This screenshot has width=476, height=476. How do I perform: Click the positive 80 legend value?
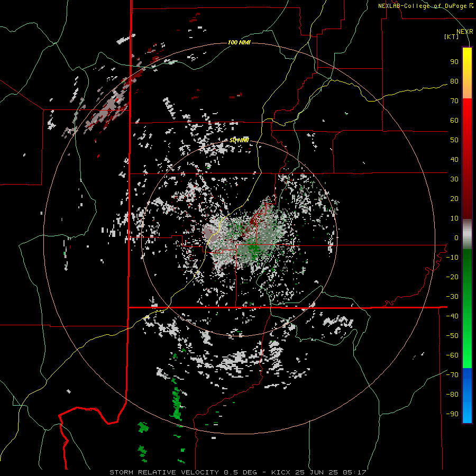454,81
